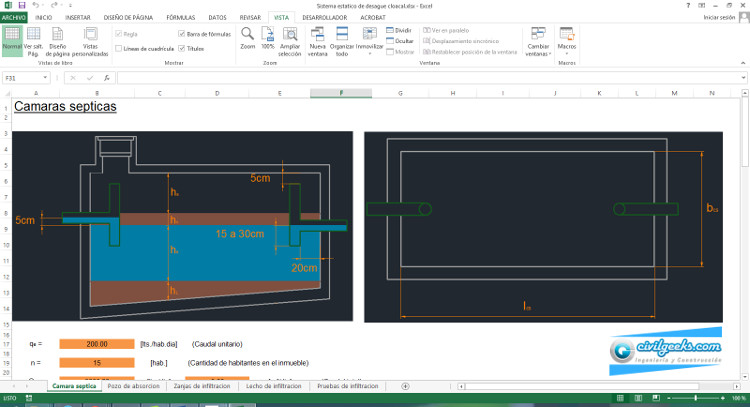Open Nueva ventana
This screenshot has height=407, width=750.
point(318,37)
